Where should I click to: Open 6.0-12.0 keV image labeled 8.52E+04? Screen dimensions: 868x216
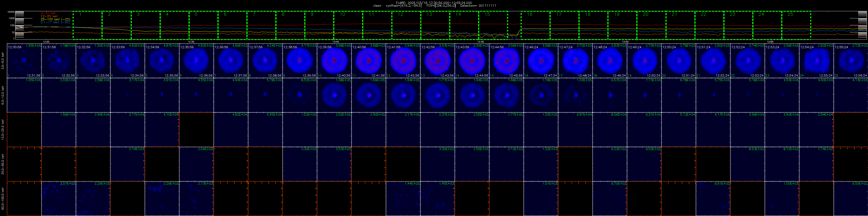coord(300,95)
